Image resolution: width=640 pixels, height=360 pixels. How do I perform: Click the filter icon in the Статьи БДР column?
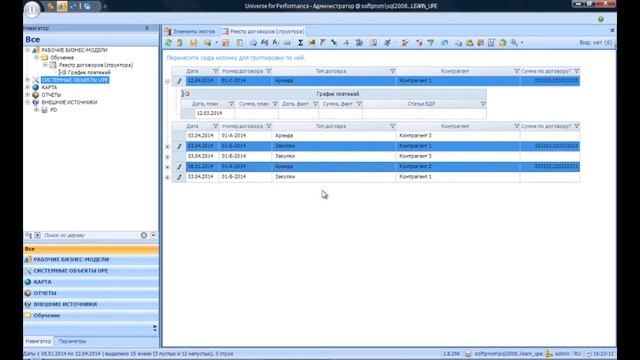tap(483, 104)
